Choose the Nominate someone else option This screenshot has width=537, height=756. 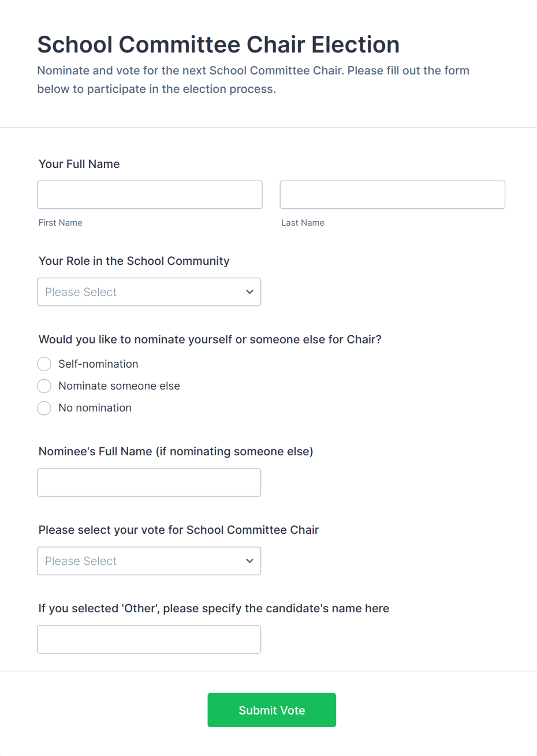click(44, 386)
